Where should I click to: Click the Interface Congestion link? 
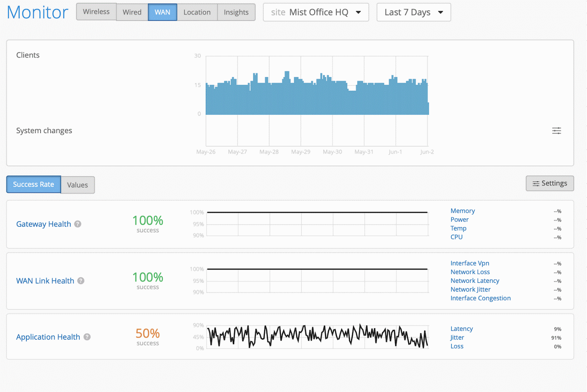point(480,298)
